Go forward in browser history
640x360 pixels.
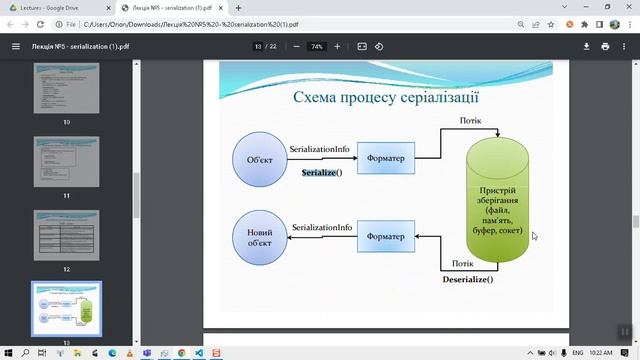click(x=25, y=24)
